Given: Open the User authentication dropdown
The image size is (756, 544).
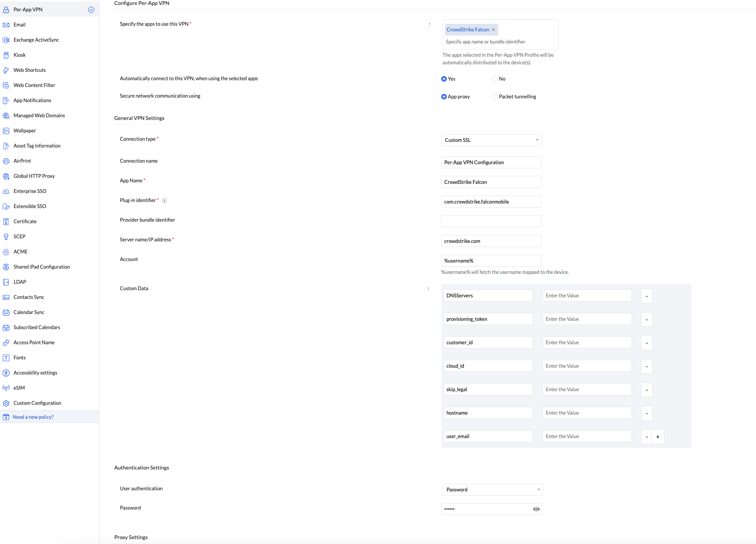Looking at the screenshot, I should tap(493, 490).
